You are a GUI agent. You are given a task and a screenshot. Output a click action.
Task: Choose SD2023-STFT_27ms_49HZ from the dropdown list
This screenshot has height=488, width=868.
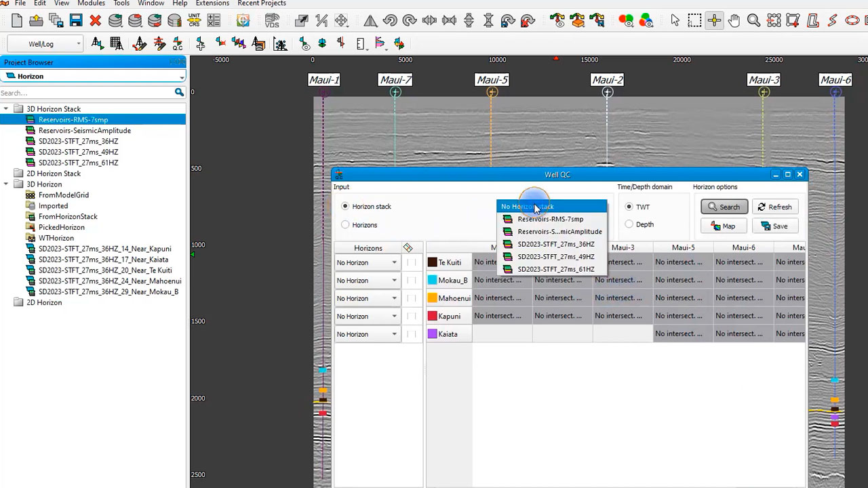pyautogui.click(x=555, y=257)
